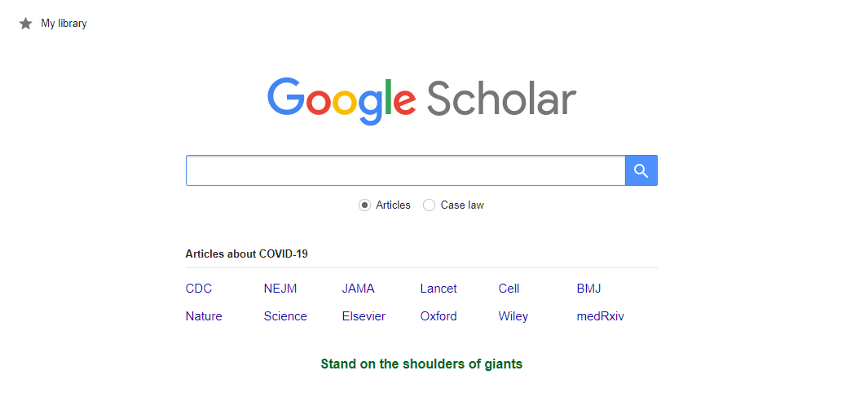Click the My library star icon
Screen dimensions: 868x419
tap(25, 24)
